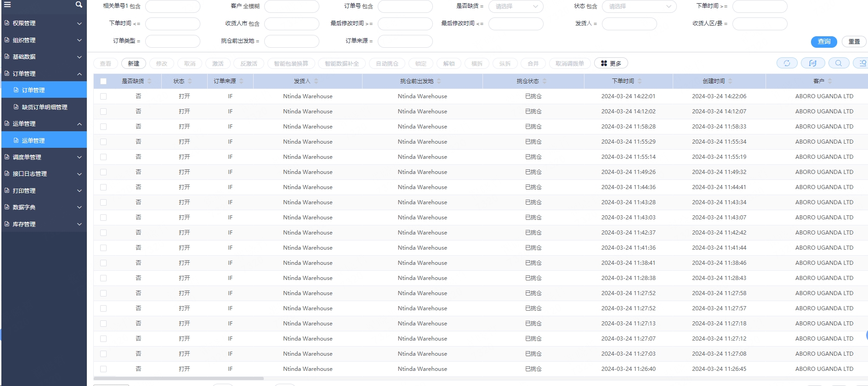
Task: Click the document icon beside 权限管理
Action: pos(7,23)
